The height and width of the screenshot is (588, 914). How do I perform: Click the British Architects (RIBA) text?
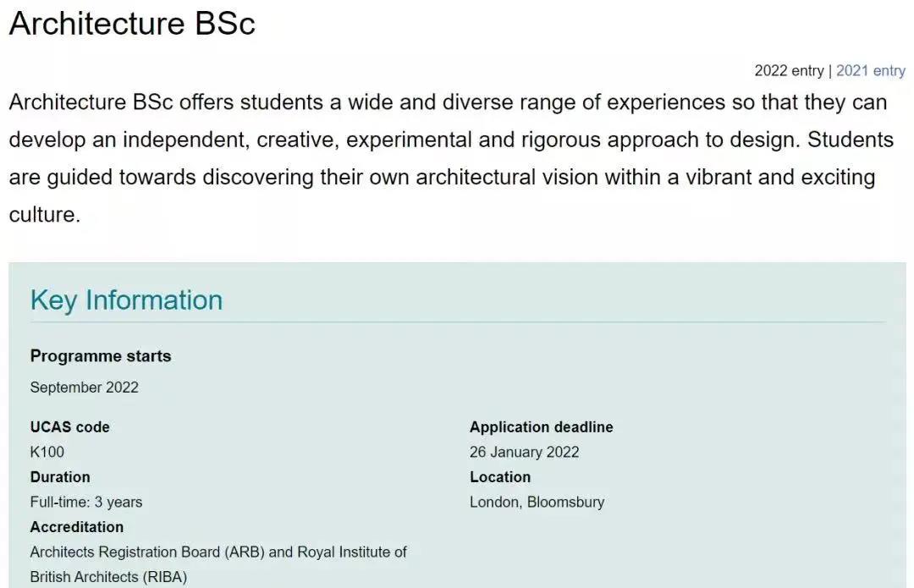pyautogui.click(x=108, y=578)
